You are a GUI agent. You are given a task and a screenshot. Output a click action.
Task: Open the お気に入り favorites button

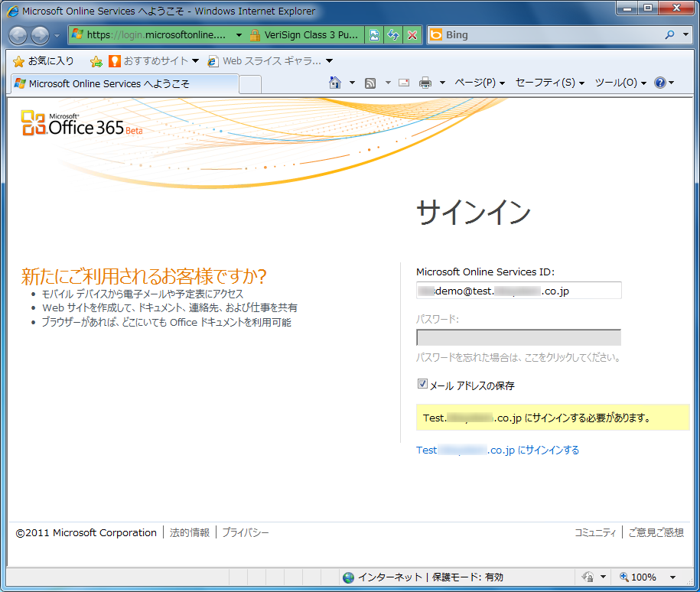click(44, 61)
